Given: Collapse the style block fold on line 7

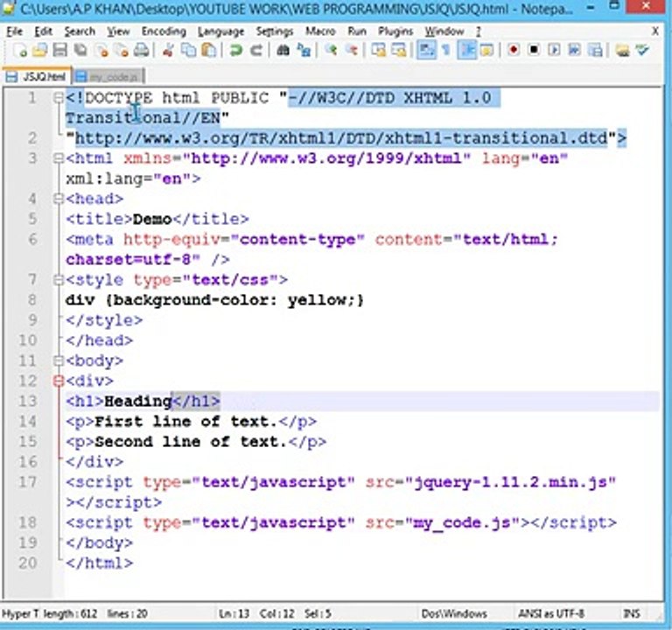Looking at the screenshot, I should pos(59,280).
